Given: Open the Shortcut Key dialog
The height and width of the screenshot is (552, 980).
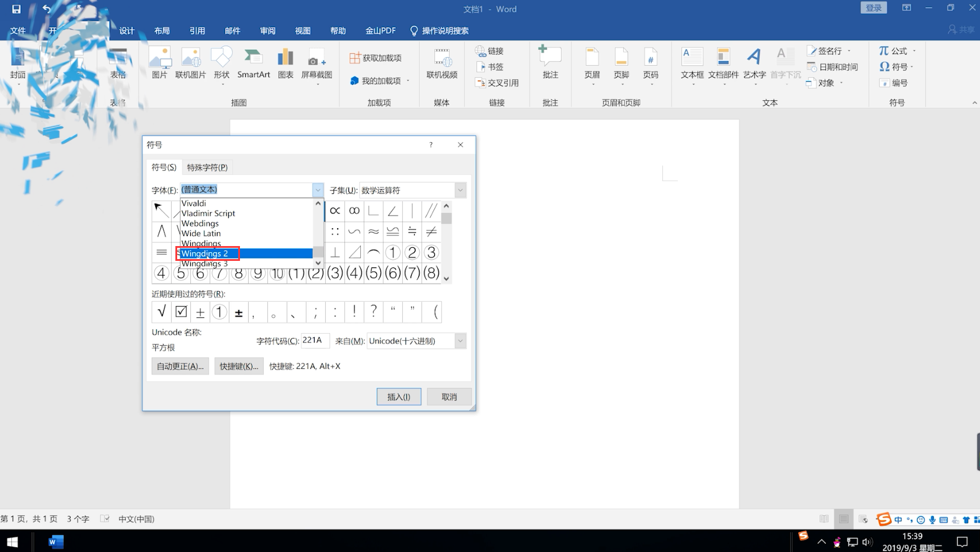Looking at the screenshot, I should 239,366.
